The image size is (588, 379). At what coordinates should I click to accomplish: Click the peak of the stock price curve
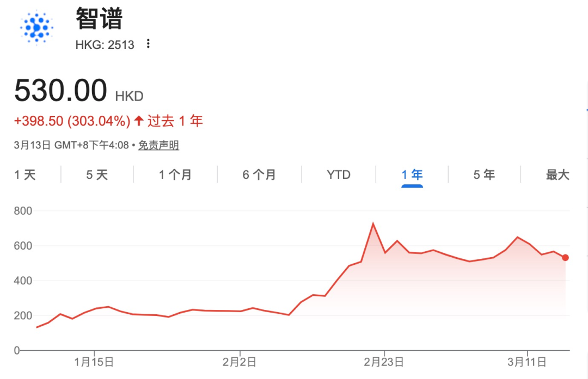[x=373, y=223]
